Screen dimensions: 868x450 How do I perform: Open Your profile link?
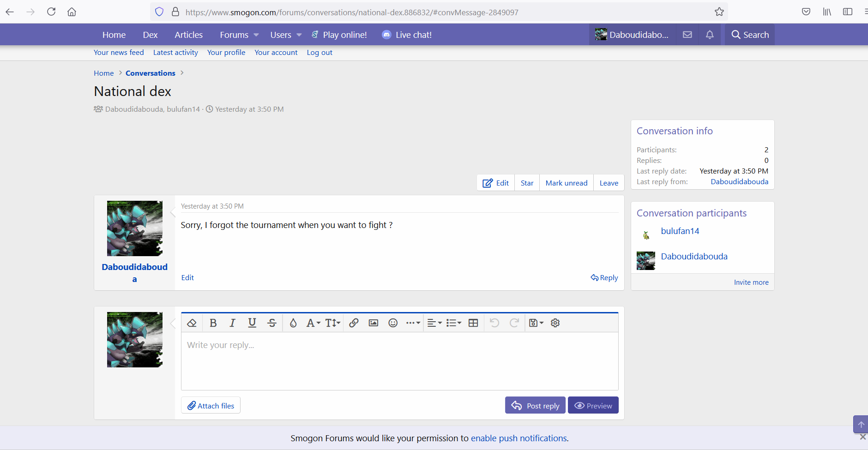pos(226,53)
